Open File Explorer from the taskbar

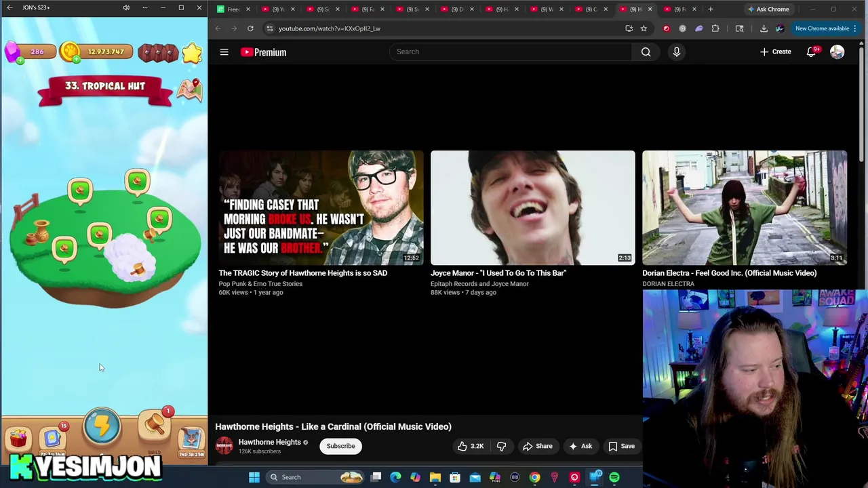point(435,477)
